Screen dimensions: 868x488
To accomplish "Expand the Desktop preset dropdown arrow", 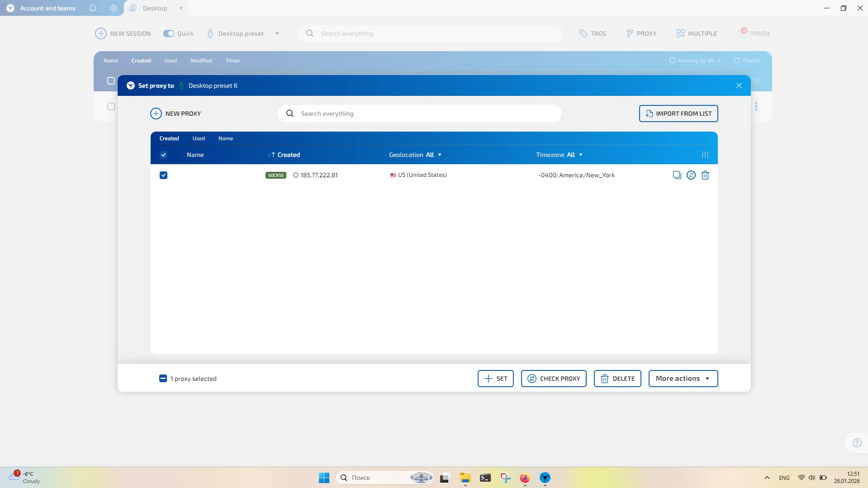I will click(x=277, y=33).
